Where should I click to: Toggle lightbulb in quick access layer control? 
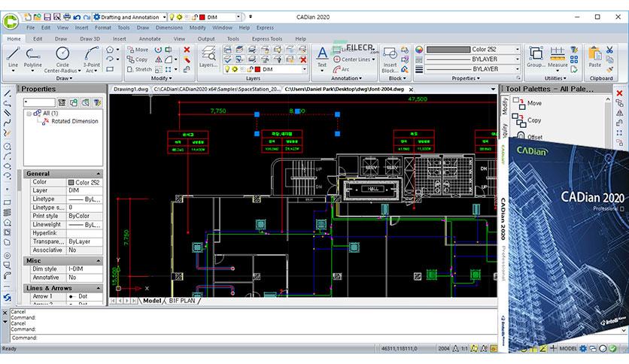coord(172,17)
